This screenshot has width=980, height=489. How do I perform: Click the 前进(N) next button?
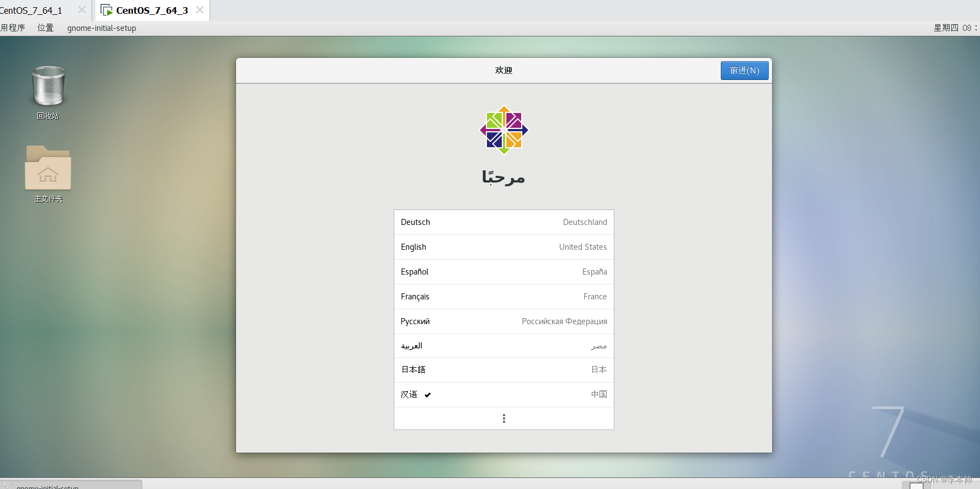pyautogui.click(x=745, y=71)
